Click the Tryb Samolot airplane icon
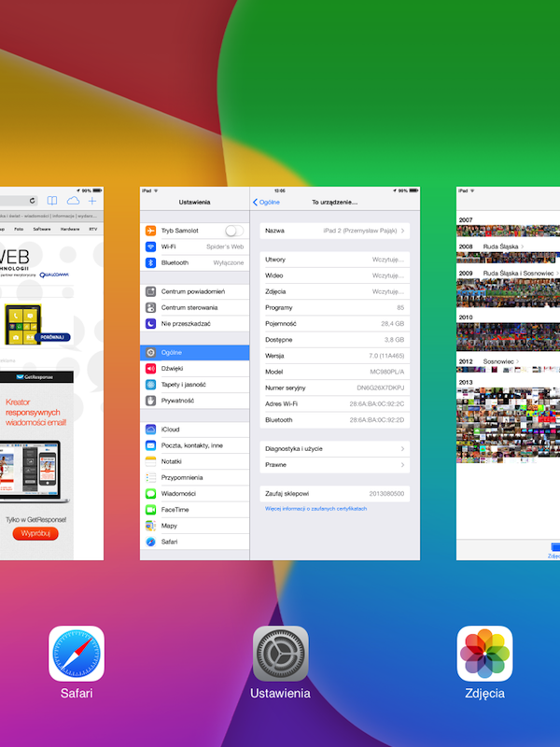 (x=150, y=231)
